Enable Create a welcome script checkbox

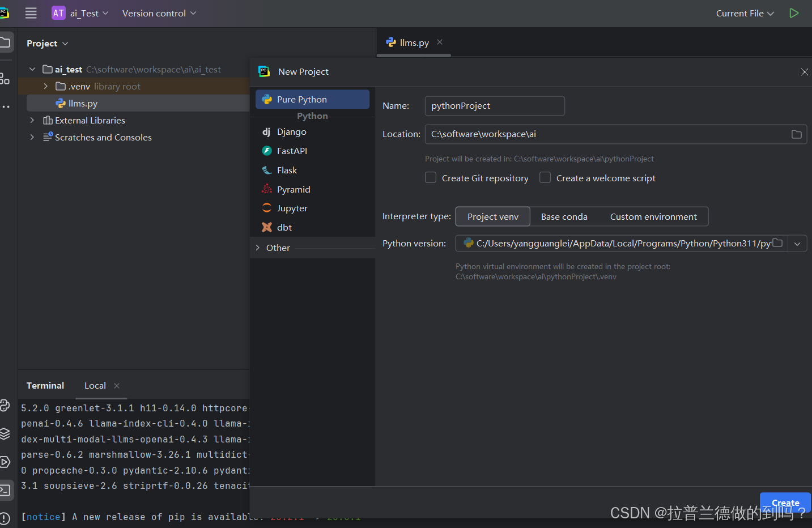545,178
